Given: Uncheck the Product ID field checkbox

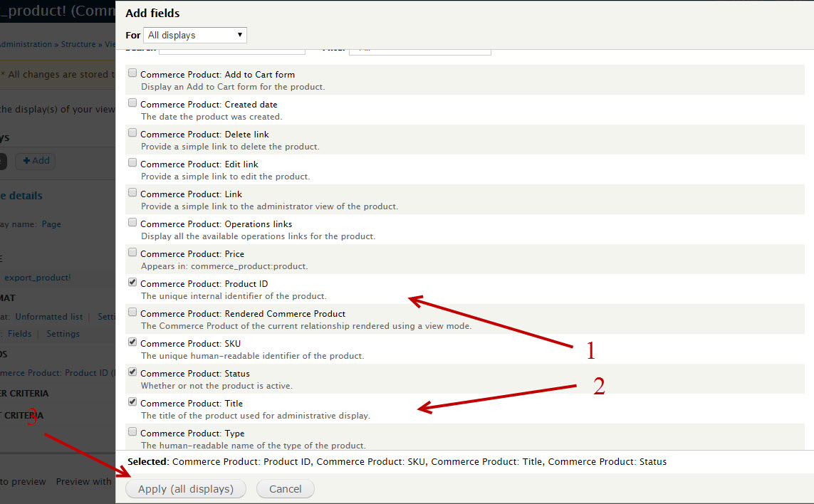Looking at the screenshot, I should (x=132, y=283).
